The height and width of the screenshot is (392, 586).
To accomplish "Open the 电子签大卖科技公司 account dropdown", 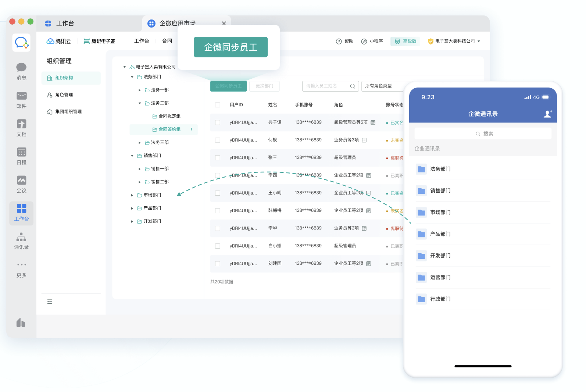I will [x=454, y=41].
